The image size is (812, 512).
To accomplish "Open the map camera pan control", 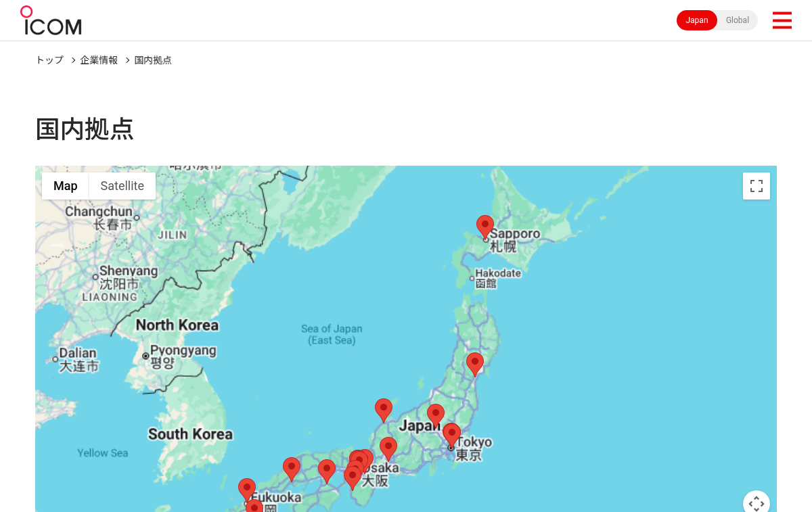I will click(x=757, y=503).
